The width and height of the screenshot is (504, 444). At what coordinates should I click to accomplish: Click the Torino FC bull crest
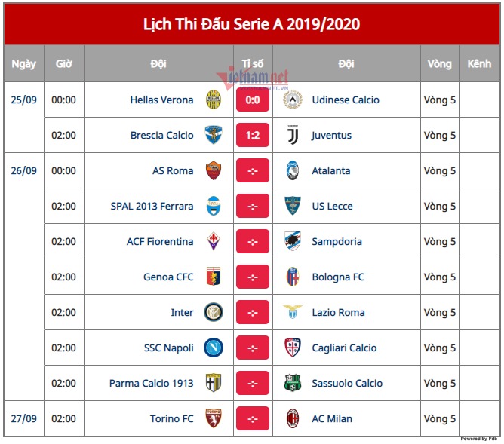(x=214, y=418)
